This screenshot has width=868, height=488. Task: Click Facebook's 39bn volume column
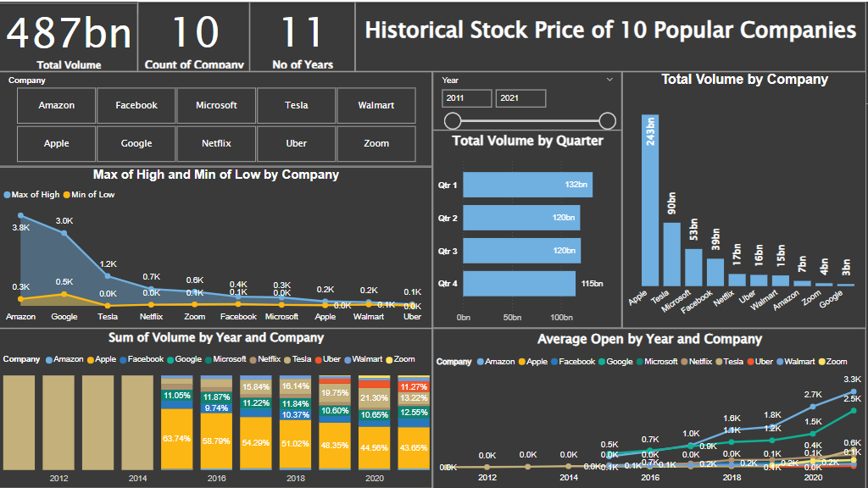[715, 272]
